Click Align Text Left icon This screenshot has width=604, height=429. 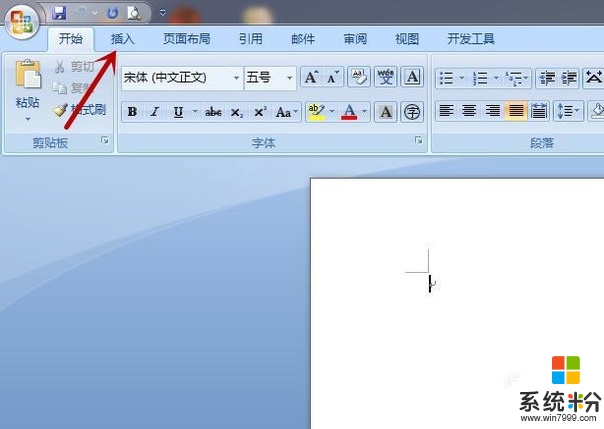pyautogui.click(x=446, y=111)
